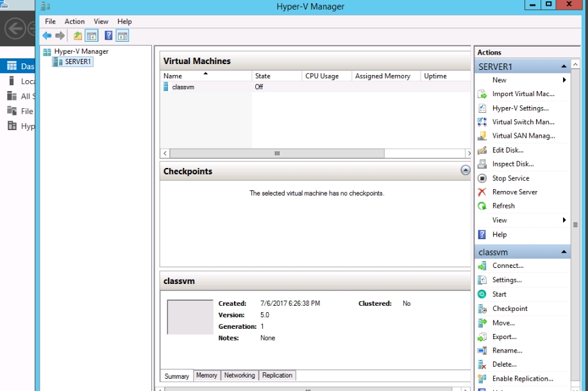Screen dimensions: 588x391
Task: Switch to the Networking tab
Action: click(x=240, y=375)
